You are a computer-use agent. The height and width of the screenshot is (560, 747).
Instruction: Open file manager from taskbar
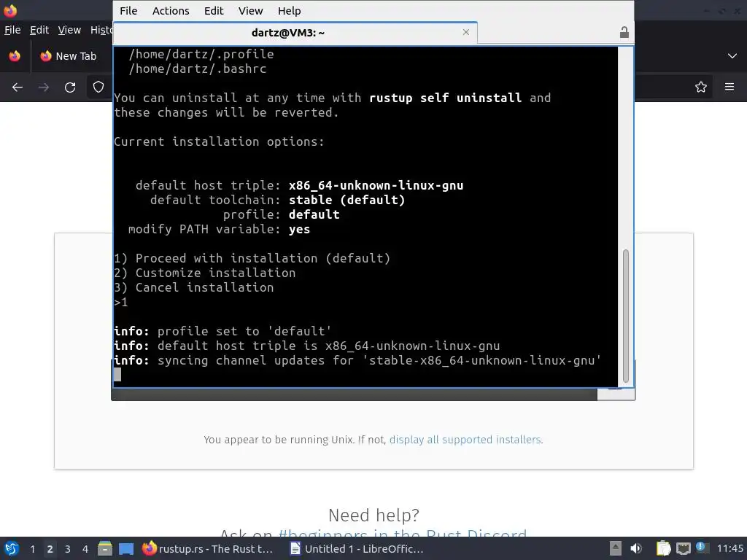(x=105, y=548)
